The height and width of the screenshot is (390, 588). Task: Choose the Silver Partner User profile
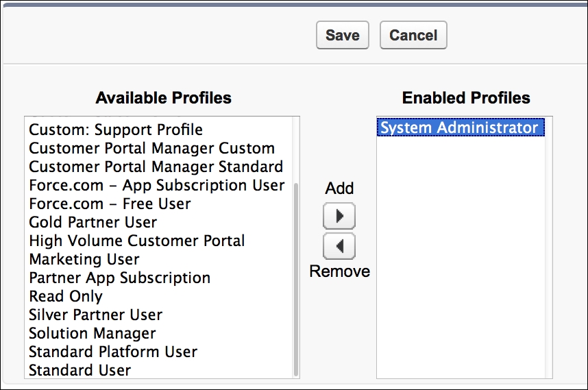[x=95, y=315]
